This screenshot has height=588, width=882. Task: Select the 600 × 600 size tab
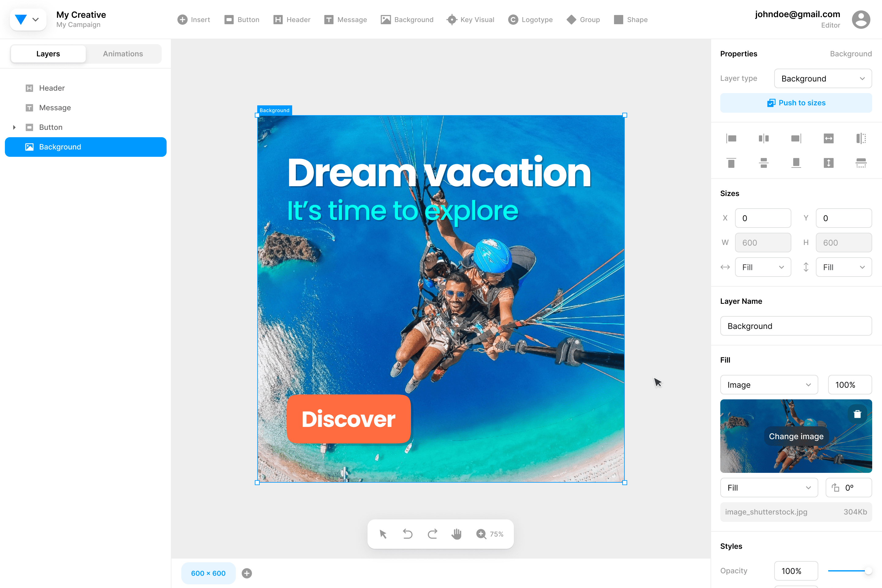click(208, 573)
